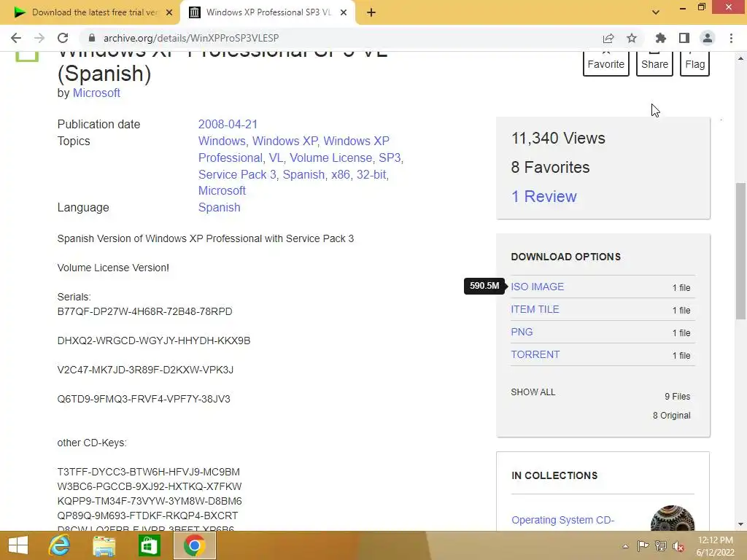Viewport: 747px width, 560px height.
Task: Click the lock icon in address bar
Action: tap(92, 38)
